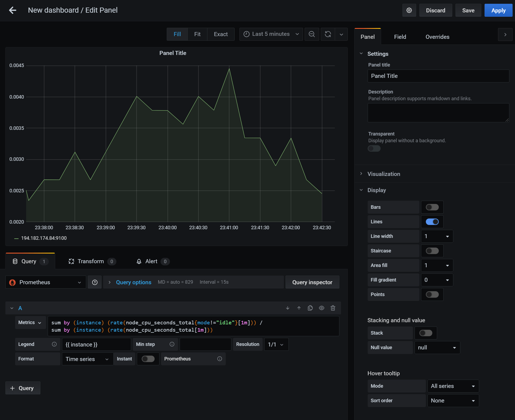Enable the Bars display toggle
The image size is (515, 420).
tap(432, 207)
